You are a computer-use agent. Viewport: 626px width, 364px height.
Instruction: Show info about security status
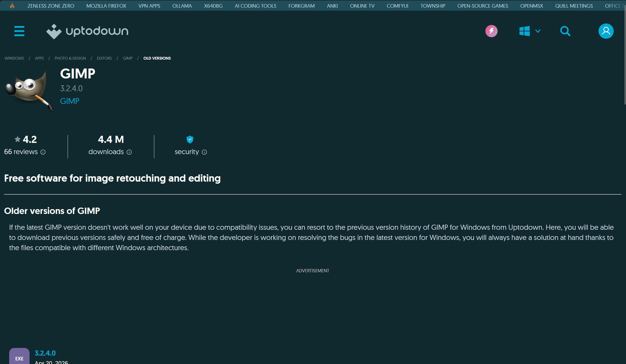(x=204, y=152)
